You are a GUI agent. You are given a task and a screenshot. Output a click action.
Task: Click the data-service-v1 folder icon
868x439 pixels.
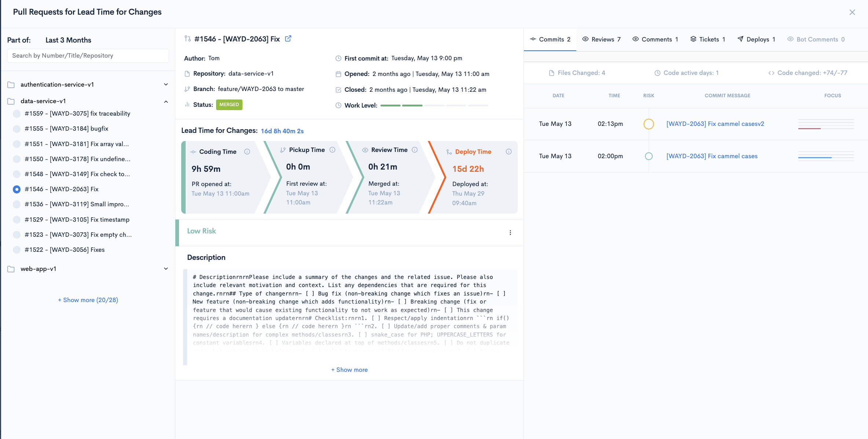[11, 101]
